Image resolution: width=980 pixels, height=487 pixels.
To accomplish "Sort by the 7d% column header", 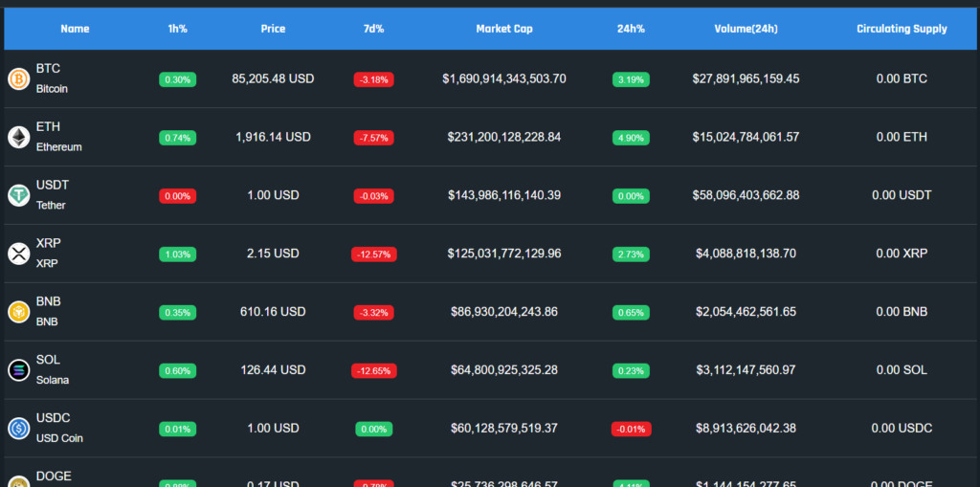I will [374, 29].
